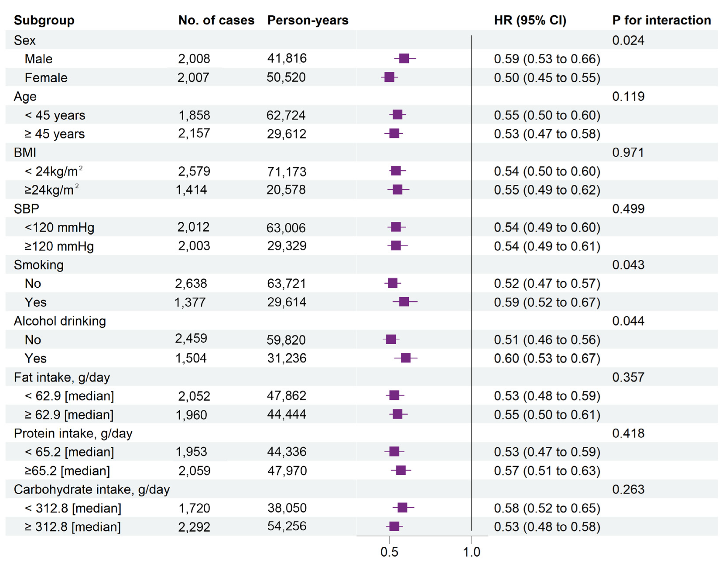Click the Person-years column header
Image resolution: width=728 pixels, height=565 pixels.
pos(308,20)
